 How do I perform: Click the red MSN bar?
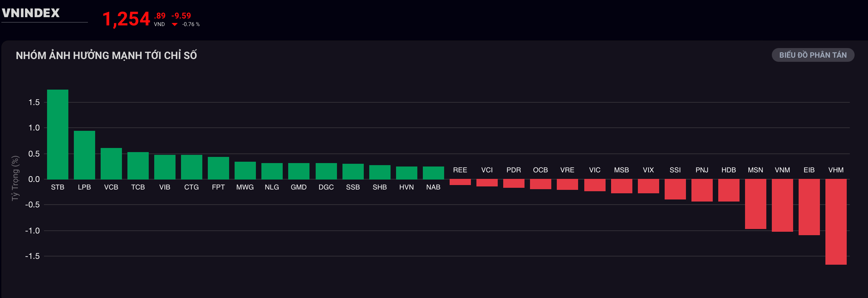pos(755,204)
